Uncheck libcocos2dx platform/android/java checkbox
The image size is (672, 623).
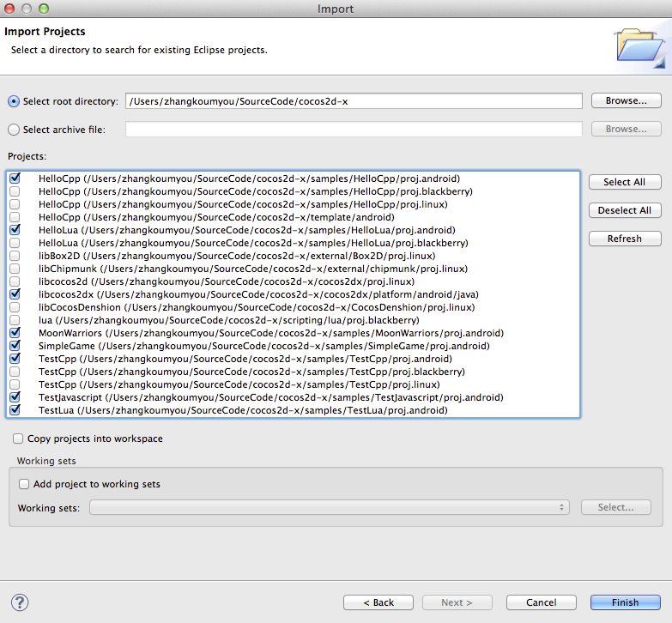tap(15, 294)
